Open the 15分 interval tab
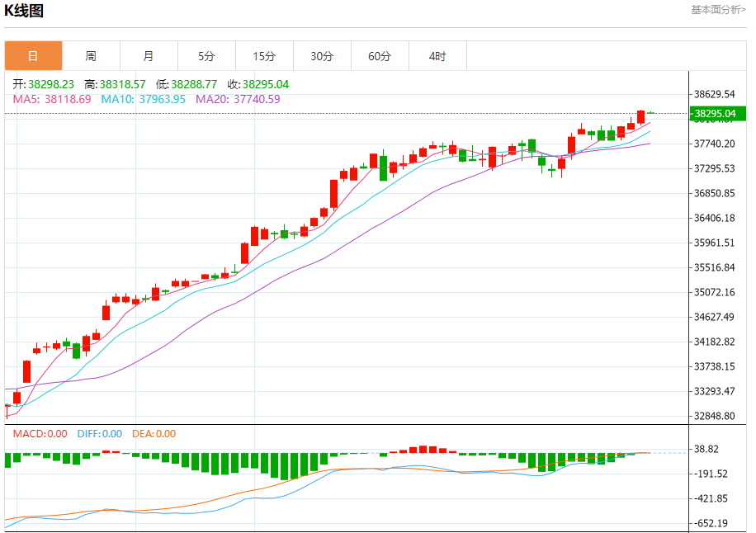This screenshot has width=756, height=533. [265, 56]
